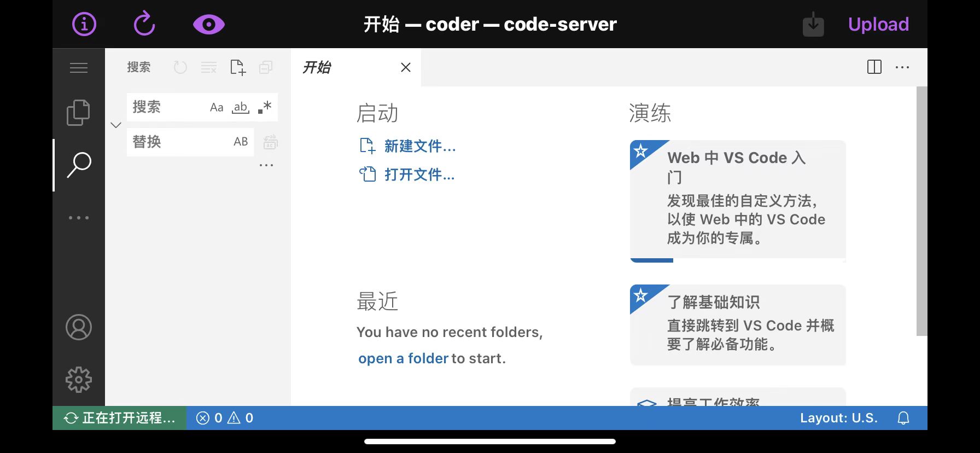The image size is (980, 453).
Task: Open the partially visible 提高工作效率 card
Action: point(738,397)
